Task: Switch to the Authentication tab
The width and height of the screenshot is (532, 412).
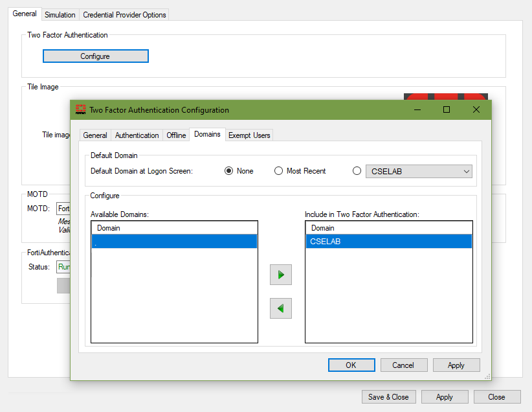Action: tap(137, 135)
